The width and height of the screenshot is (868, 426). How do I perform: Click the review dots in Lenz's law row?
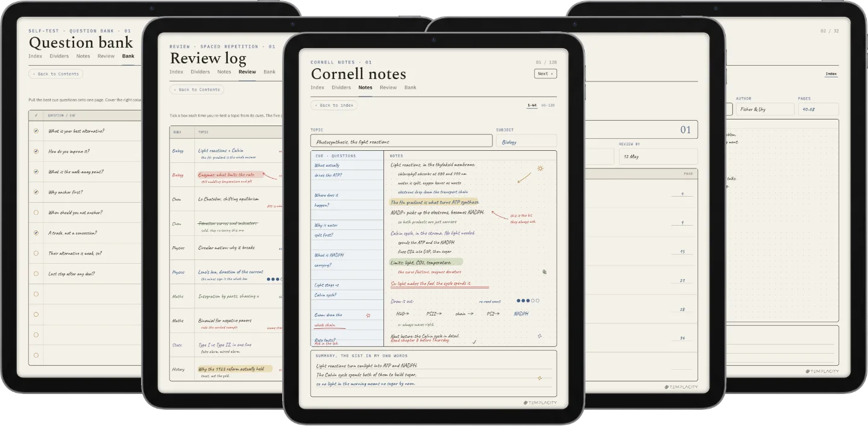pyautogui.click(x=274, y=279)
